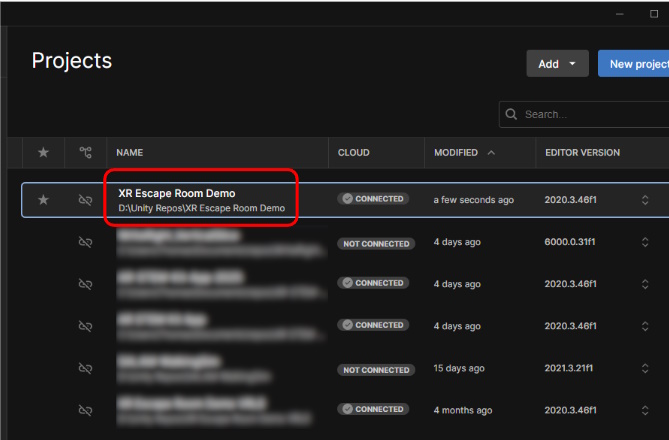Screen dimensions: 669x440
Task: Click the CONNECTED checkmark badge for XR Escape Room Demo
Action: (373, 199)
